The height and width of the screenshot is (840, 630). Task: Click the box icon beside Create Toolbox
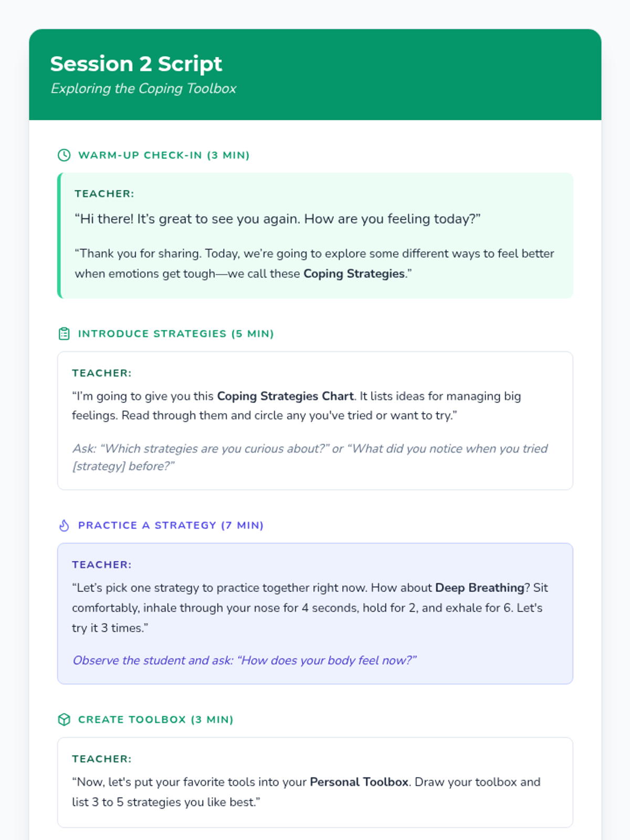tap(64, 719)
